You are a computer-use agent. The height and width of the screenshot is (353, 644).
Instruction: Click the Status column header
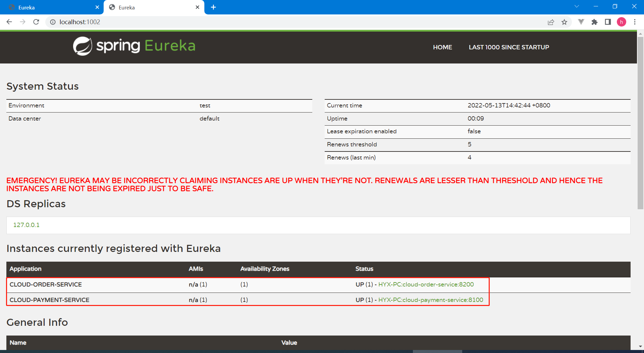[364, 269]
